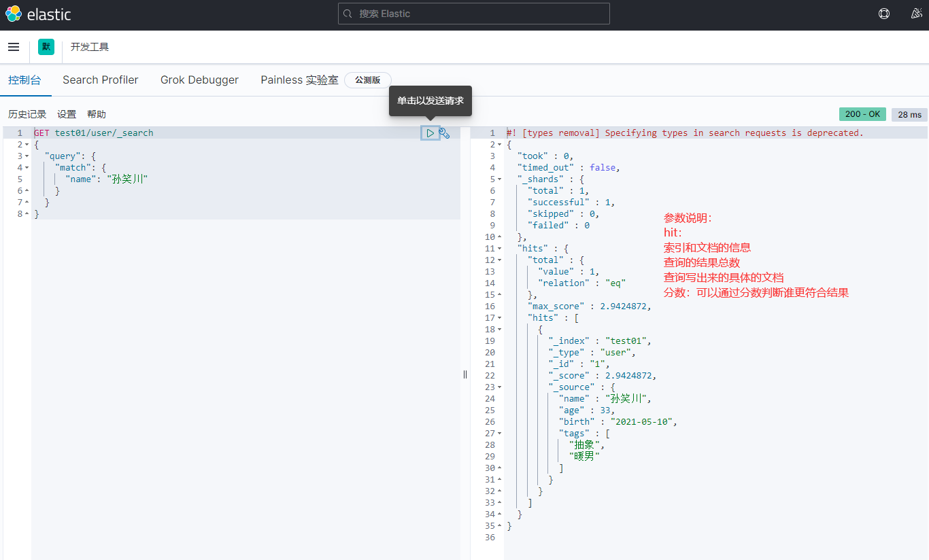Click the 公测版 badge

[368, 80]
